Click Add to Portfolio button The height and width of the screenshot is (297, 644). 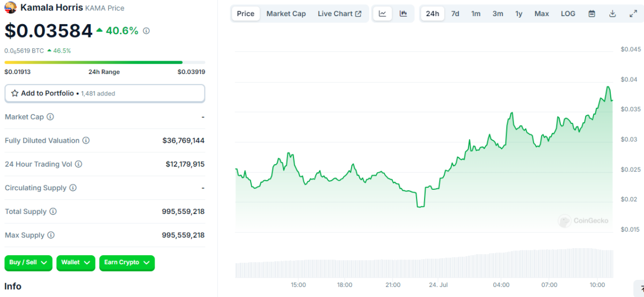[105, 93]
